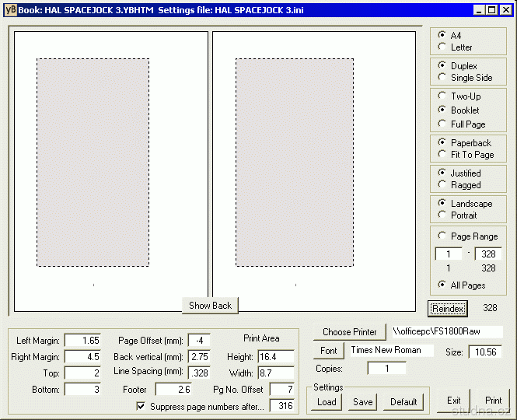Click the yB application icon in title bar
Screen dimensions: 517x420
[x=10, y=10]
